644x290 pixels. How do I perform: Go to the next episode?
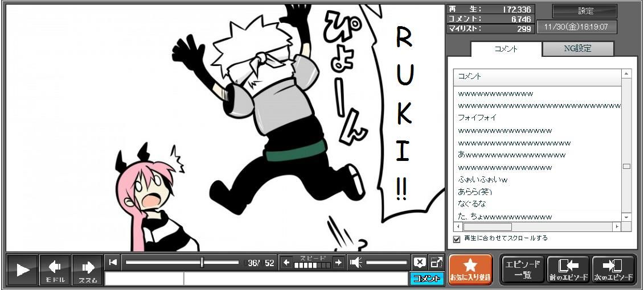614,270
